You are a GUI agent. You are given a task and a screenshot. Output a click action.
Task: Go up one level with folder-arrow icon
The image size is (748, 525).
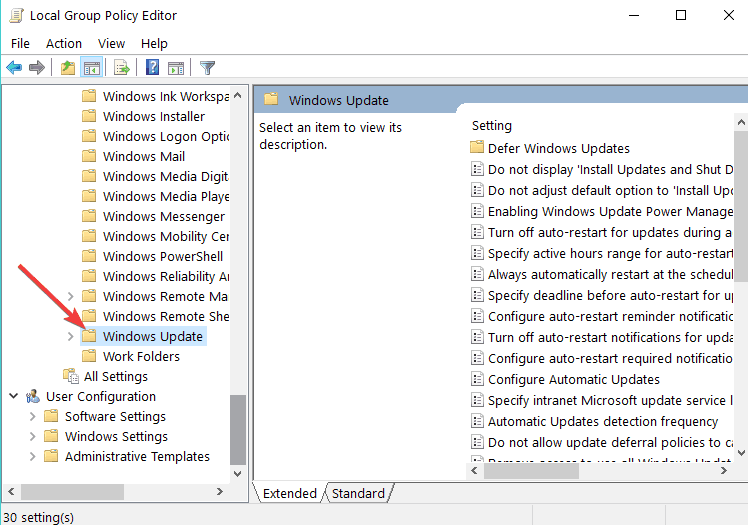68,68
